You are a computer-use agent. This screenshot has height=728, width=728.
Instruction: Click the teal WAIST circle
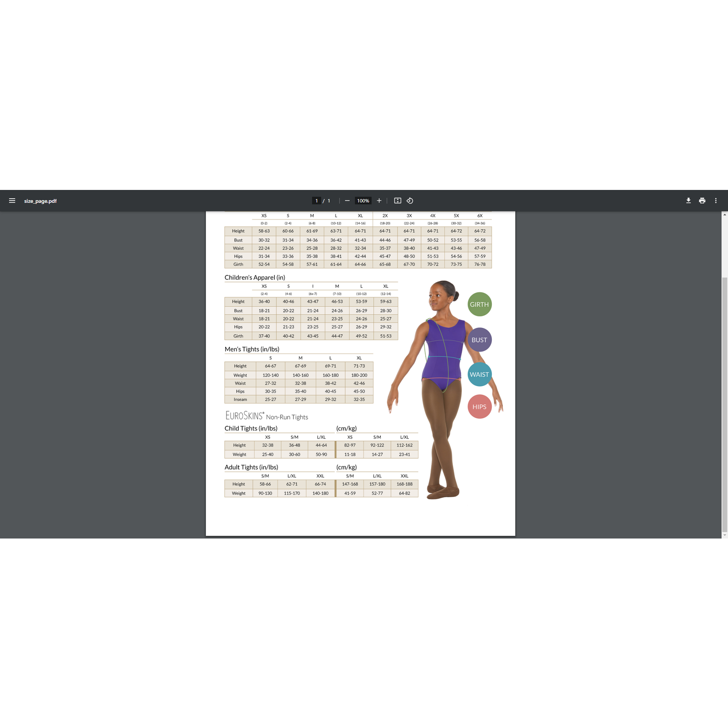(479, 375)
